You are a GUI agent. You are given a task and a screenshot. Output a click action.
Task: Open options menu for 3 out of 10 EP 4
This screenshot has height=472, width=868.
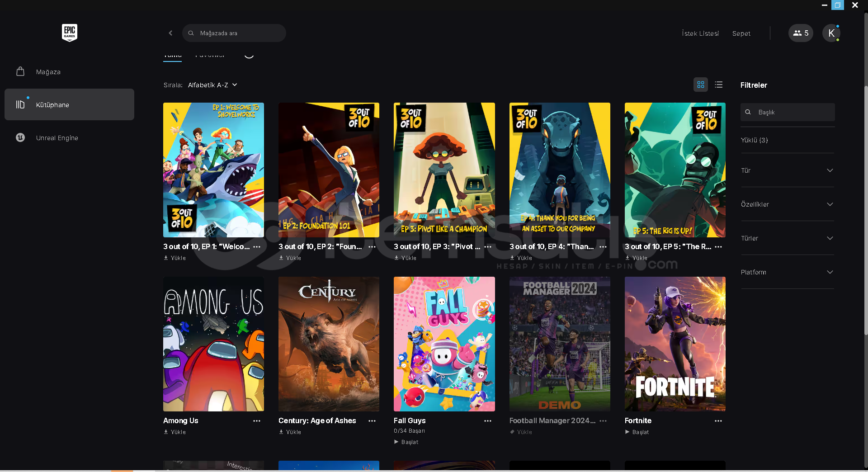pos(603,247)
